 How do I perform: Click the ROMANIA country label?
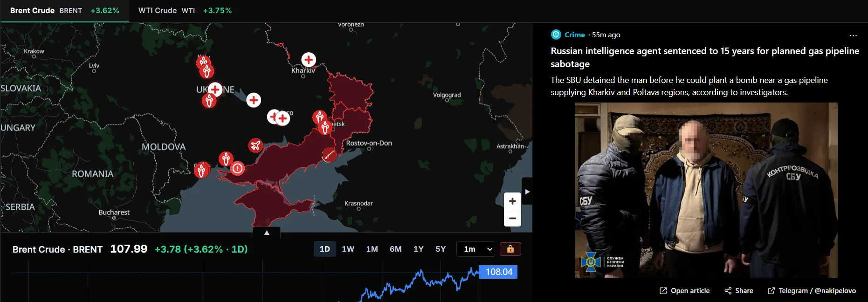pyautogui.click(x=92, y=174)
